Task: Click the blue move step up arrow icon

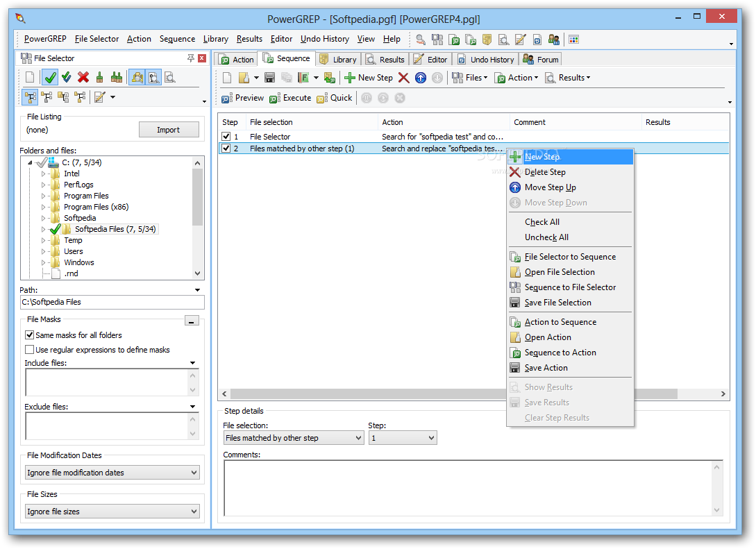Action: tap(421, 78)
